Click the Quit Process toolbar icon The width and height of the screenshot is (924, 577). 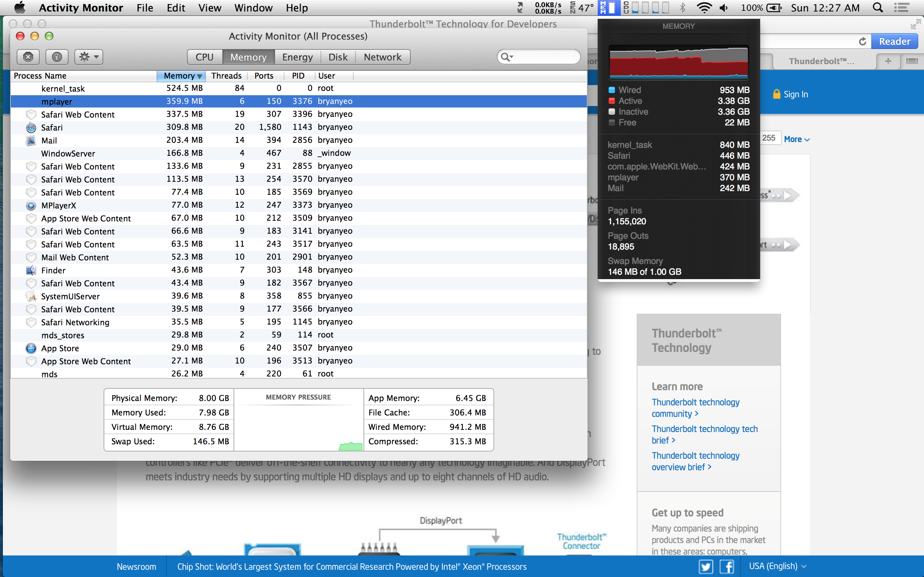click(x=28, y=57)
